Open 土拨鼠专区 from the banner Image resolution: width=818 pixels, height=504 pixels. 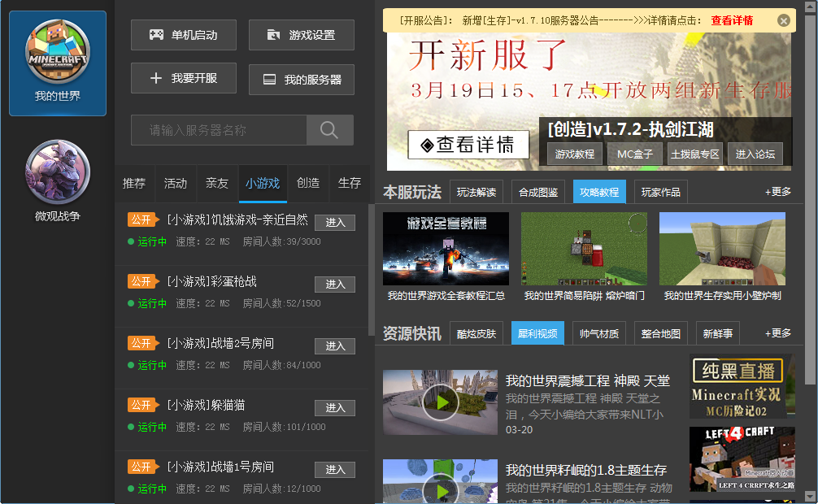click(x=695, y=154)
